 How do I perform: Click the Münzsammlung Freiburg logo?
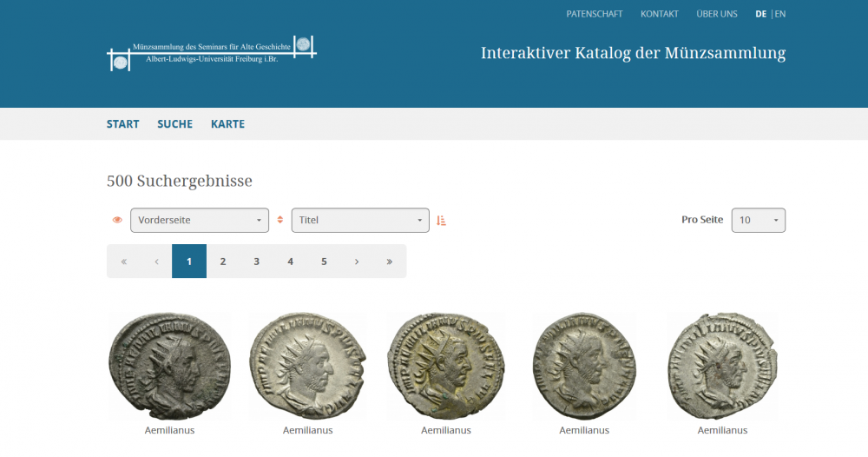pyautogui.click(x=212, y=53)
